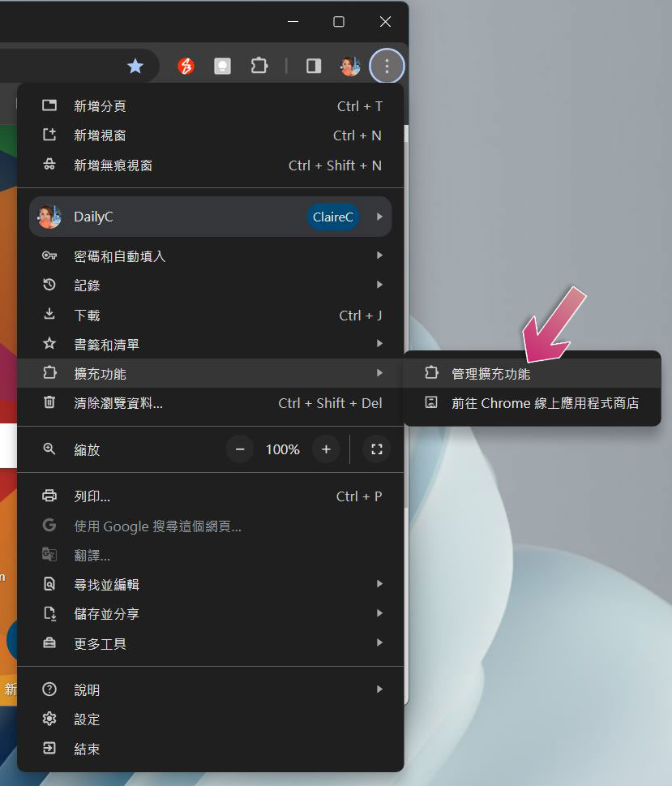
Task: Select 管理擴充功能 in the submenu
Action: tap(490, 374)
